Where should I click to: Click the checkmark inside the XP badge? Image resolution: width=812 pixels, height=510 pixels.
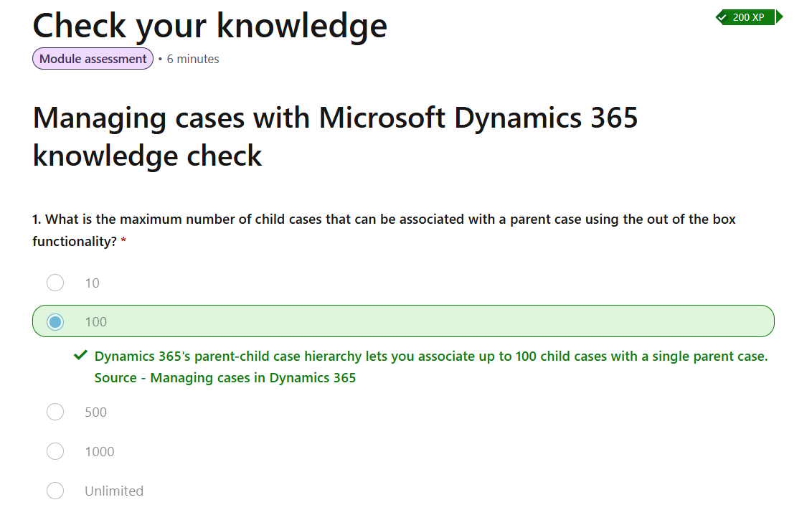tap(722, 18)
